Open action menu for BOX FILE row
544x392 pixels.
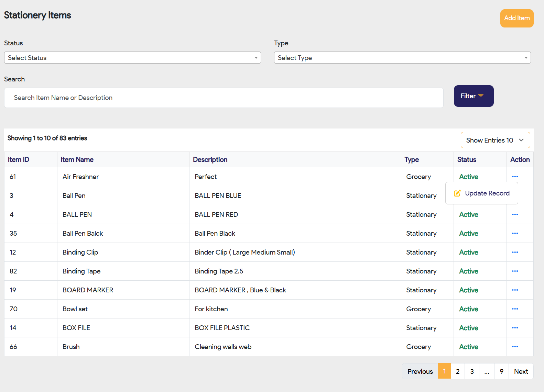coord(515,328)
